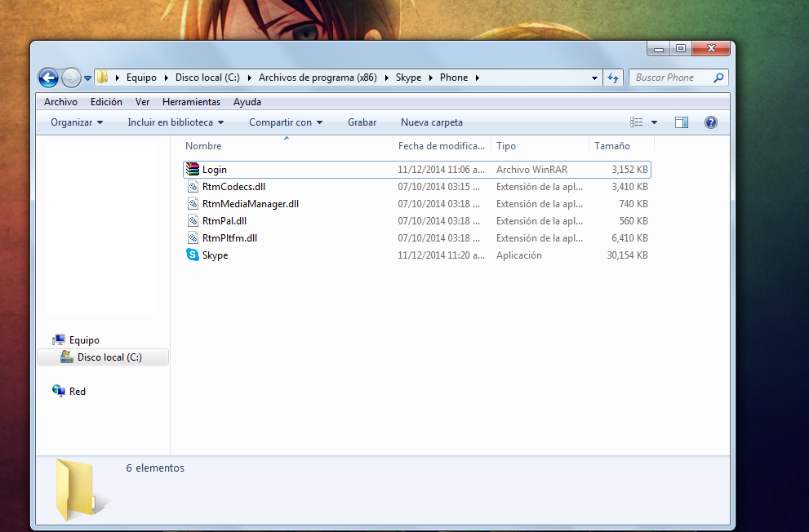Open the Organizar dropdown
Screen dimensions: 809x532
point(77,122)
